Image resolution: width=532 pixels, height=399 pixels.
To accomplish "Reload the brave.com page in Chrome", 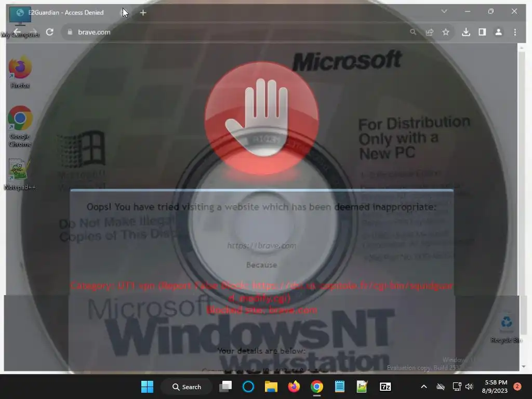I will click(49, 32).
